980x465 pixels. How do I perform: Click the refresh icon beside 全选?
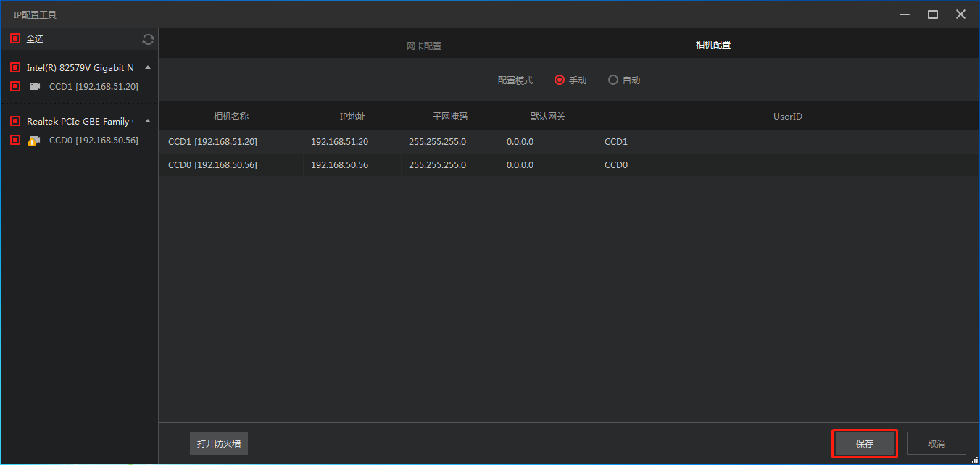point(148,39)
